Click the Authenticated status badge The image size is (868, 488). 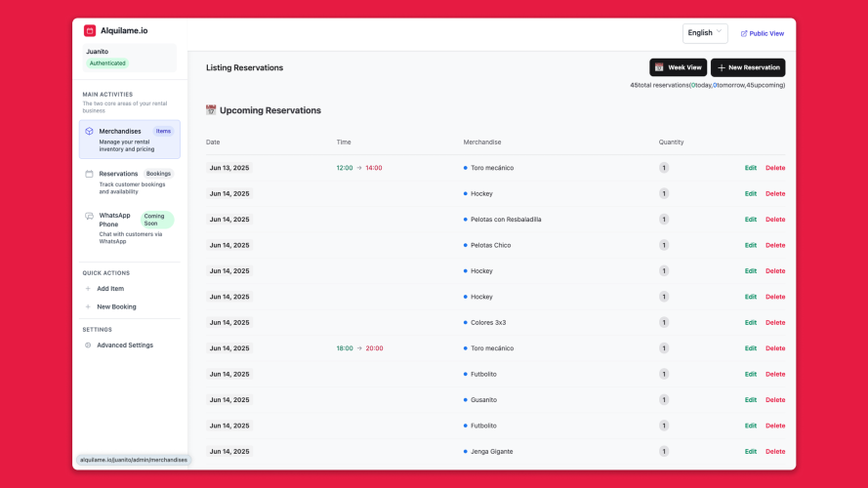(107, 63)
